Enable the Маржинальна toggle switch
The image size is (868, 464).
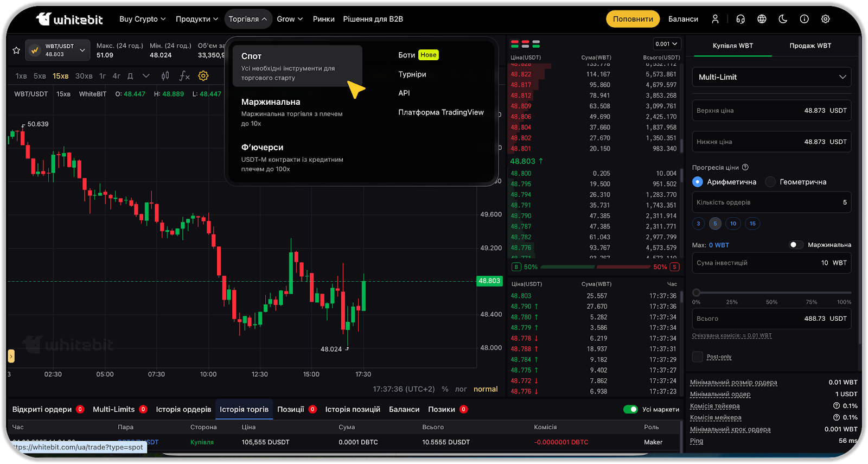(795, 245)
